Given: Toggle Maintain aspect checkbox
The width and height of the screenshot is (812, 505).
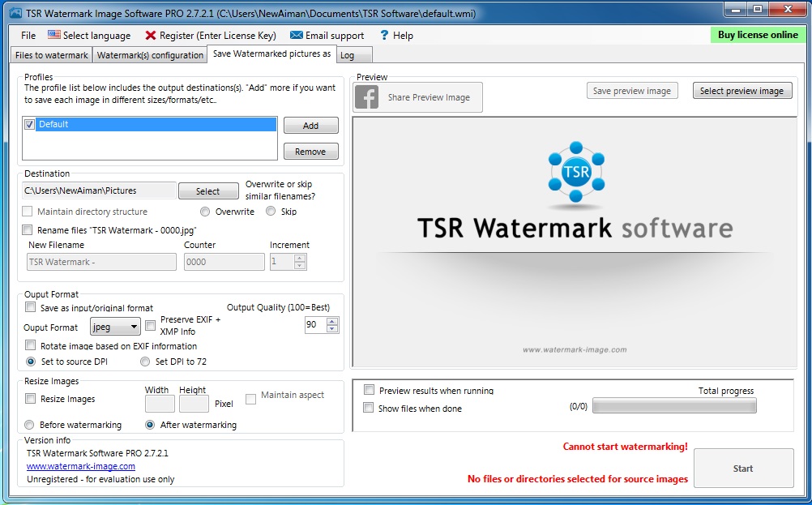Looking at the screenshot, I should (250, 399).
